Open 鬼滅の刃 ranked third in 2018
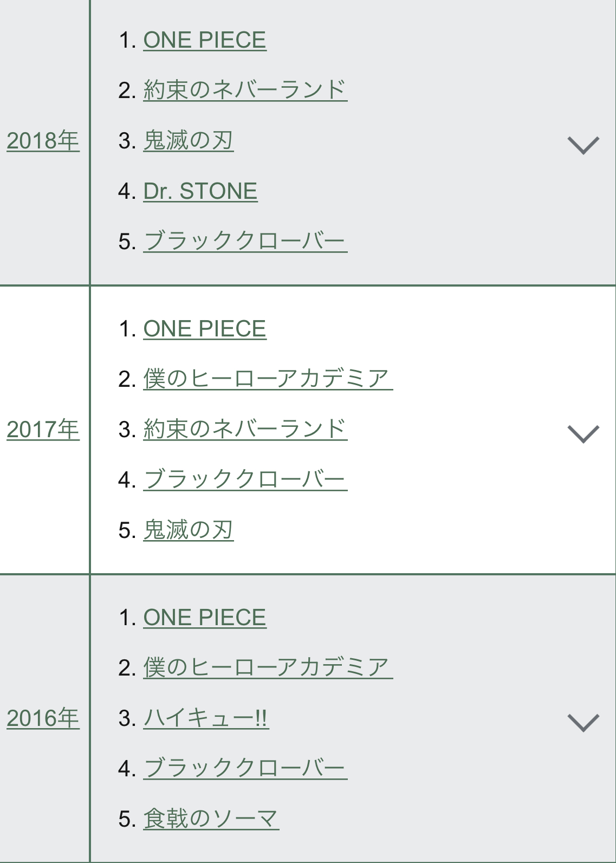This screenshot has width=616, height=863. click(x=189, y=141)
